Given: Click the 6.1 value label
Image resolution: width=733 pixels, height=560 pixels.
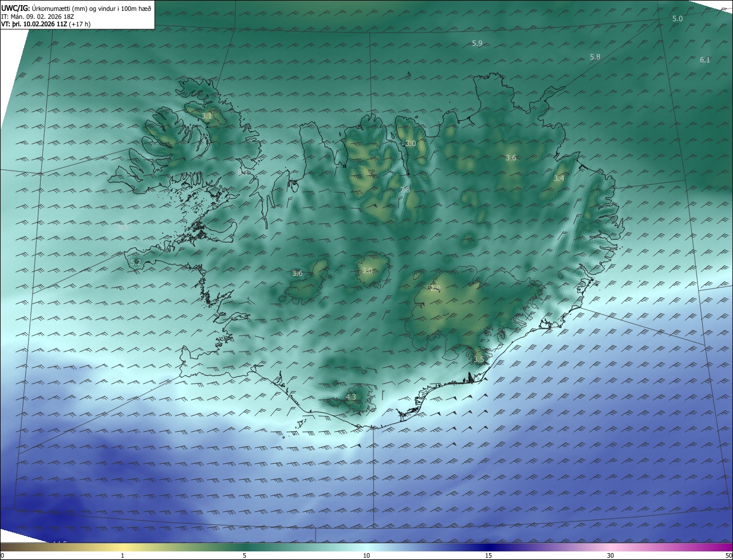Looking at the screenshot, I should [705, 60].
